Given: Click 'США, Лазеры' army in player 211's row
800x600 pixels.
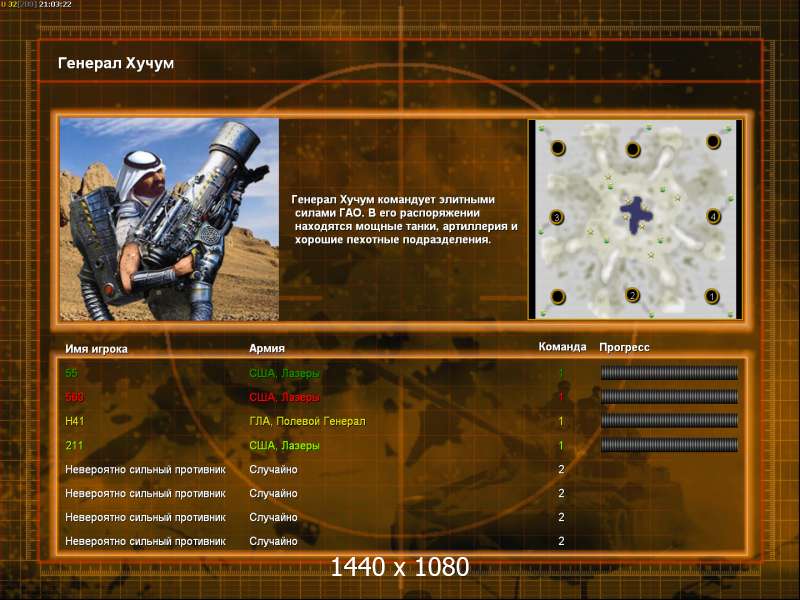Looking at the screenshot, I should coord(284,445).
